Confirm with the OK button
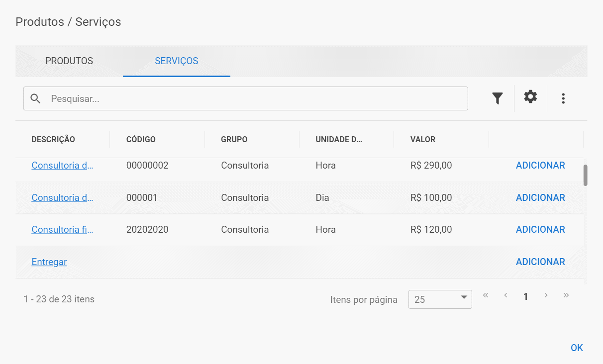 [577, 348]
